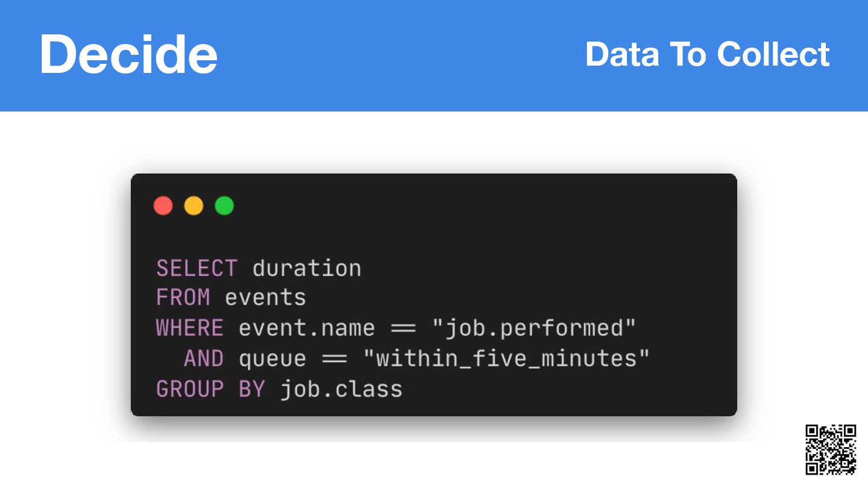Click the 'Decide' slide title

[x=128, y=54]
